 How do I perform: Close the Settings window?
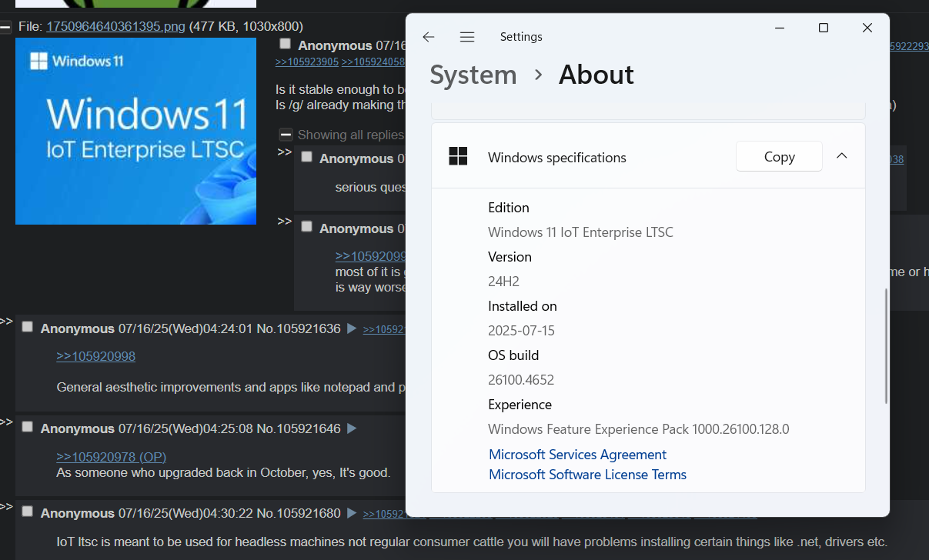pos(867,28)
